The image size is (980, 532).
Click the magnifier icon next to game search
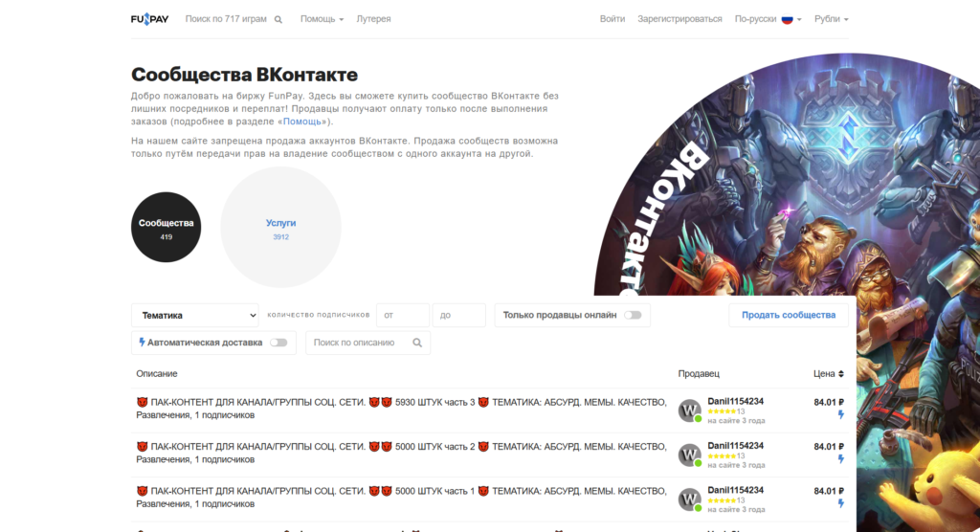coord(278,19)
